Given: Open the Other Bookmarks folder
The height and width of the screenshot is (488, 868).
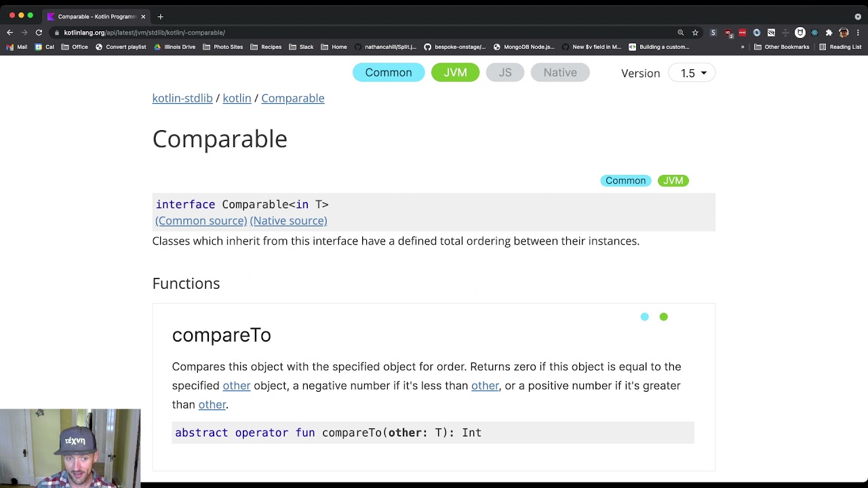Looking at the screenshot, I should click(x=782, y=47).
